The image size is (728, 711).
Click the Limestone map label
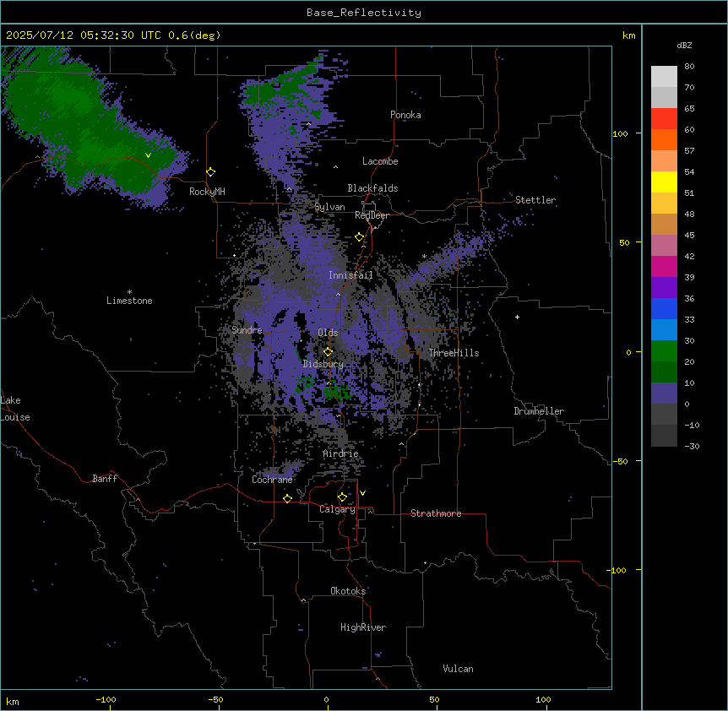click(129, 301)
